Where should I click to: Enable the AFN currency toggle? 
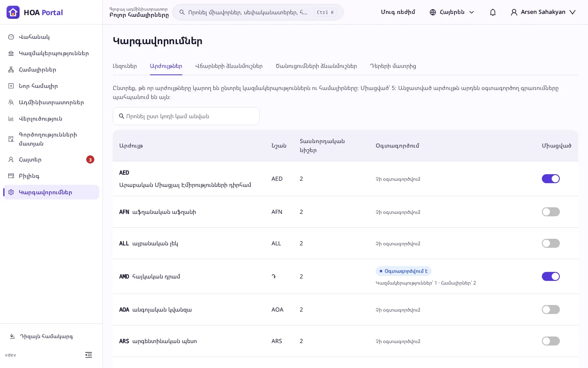click(551, 212)
